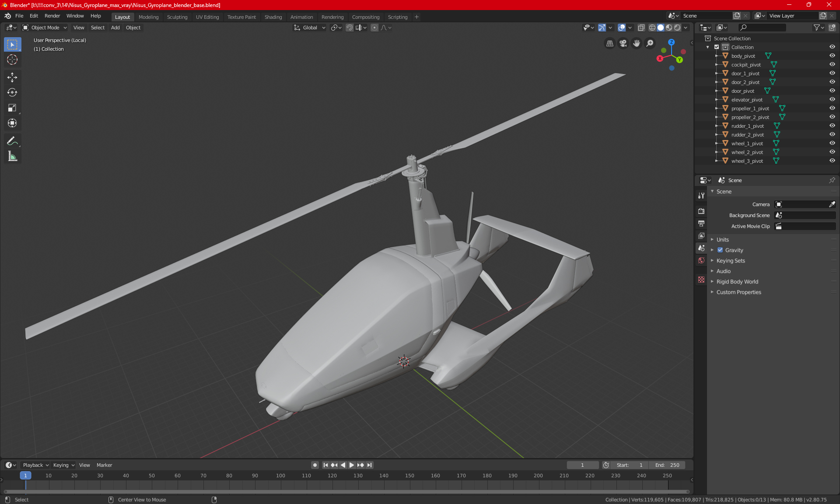Select the Measure tool
Viewport: 840px width, 504px height.
tap(12, 156)
